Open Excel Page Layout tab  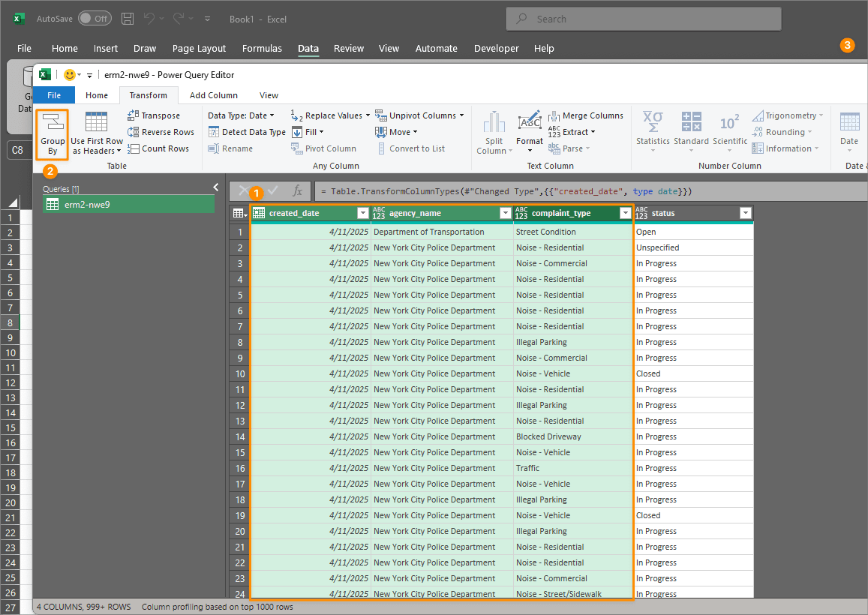[x=199, y=48]
